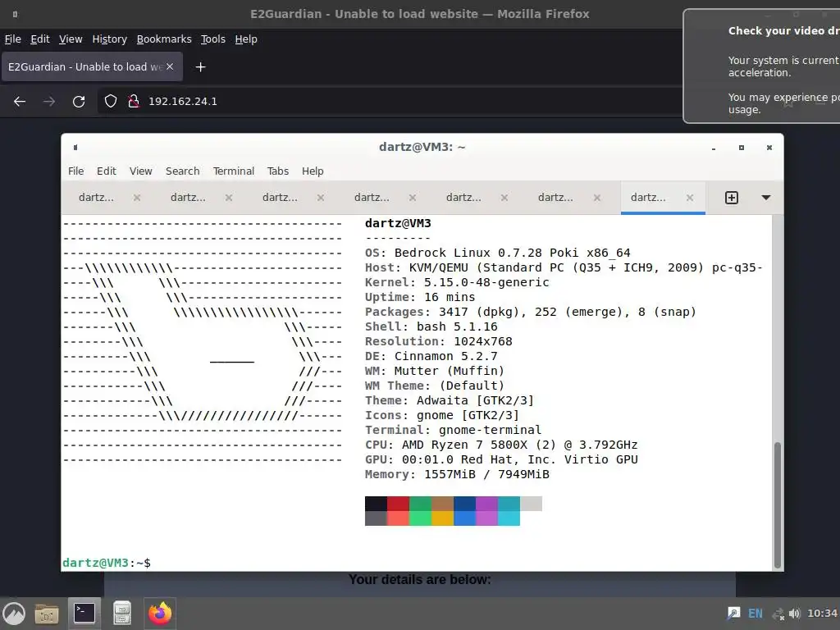Close the dartz@VM3 terminal window
This screenshot has height=630, width=840.
[x=769, y=148]
